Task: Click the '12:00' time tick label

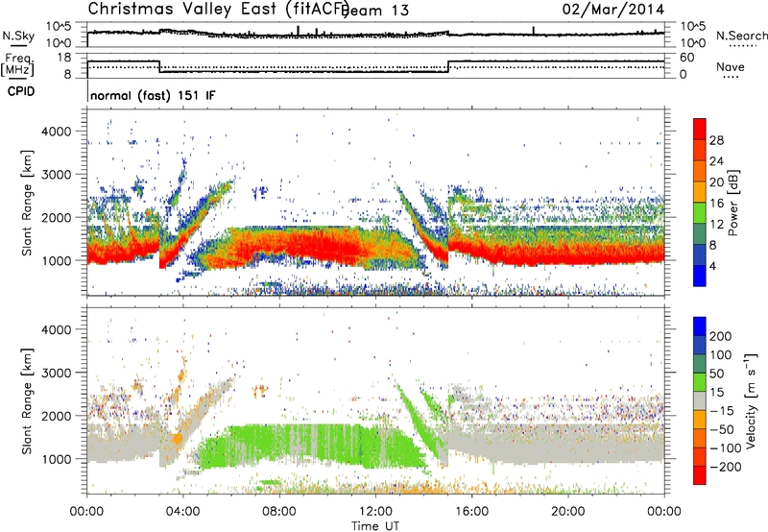Action: point(375,512)
